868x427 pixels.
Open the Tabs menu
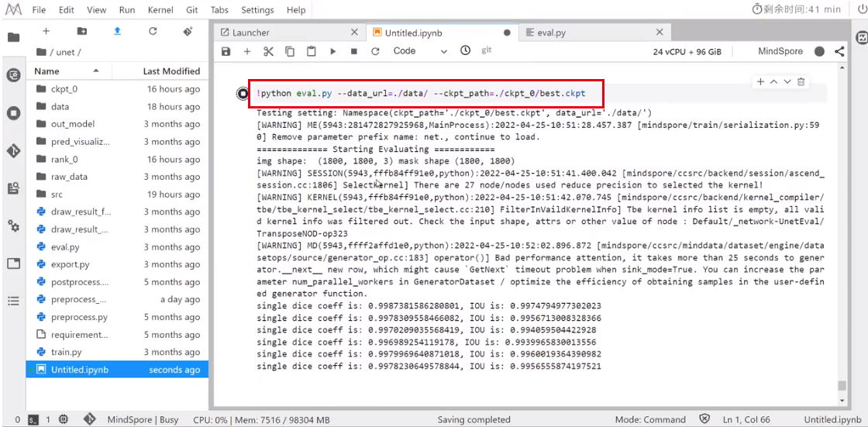tap(220, 10)
